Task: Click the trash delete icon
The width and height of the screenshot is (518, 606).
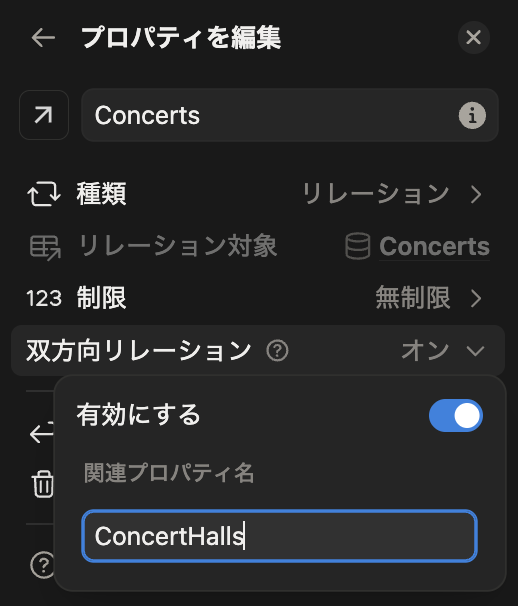Action: point(43,484)
